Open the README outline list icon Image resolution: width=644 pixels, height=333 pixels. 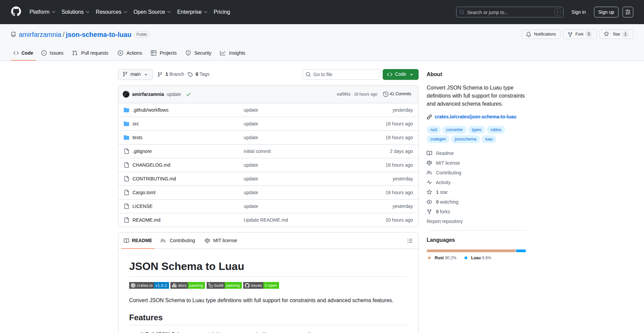pyautogui.click(x=410, y=240)
